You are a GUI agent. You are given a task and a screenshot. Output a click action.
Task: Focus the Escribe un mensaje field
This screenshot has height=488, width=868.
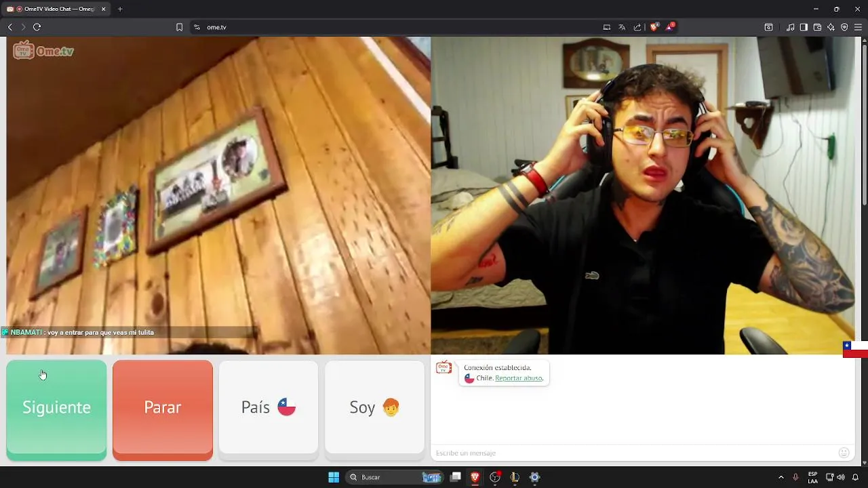(634, 453)
